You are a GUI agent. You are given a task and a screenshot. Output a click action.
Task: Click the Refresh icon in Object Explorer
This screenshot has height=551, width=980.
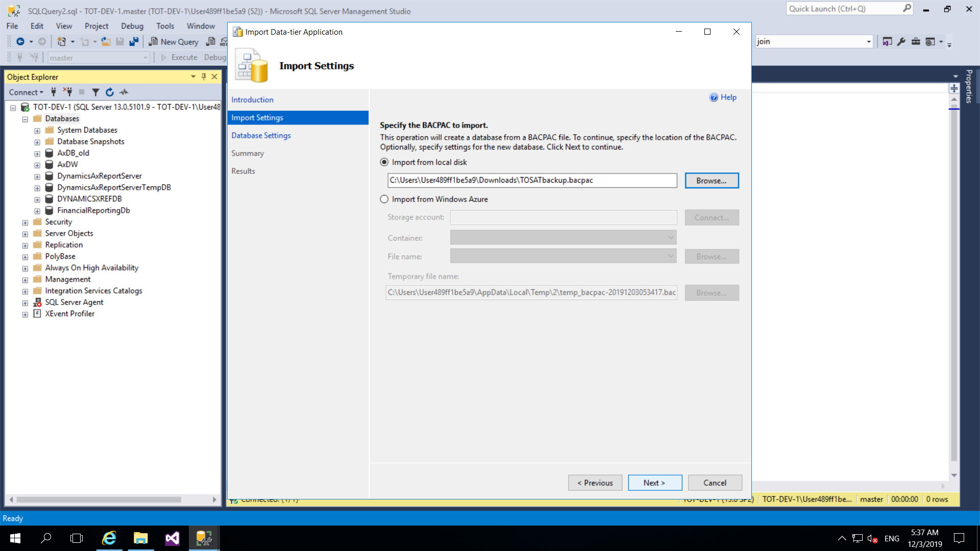pos(110,92)
